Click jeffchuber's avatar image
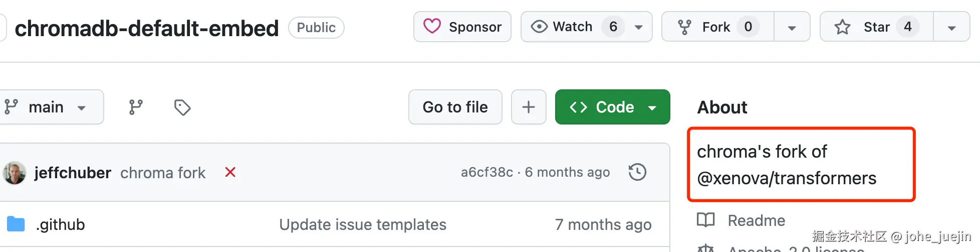This screenshot has width=980, height=252. tap(14, 173)
